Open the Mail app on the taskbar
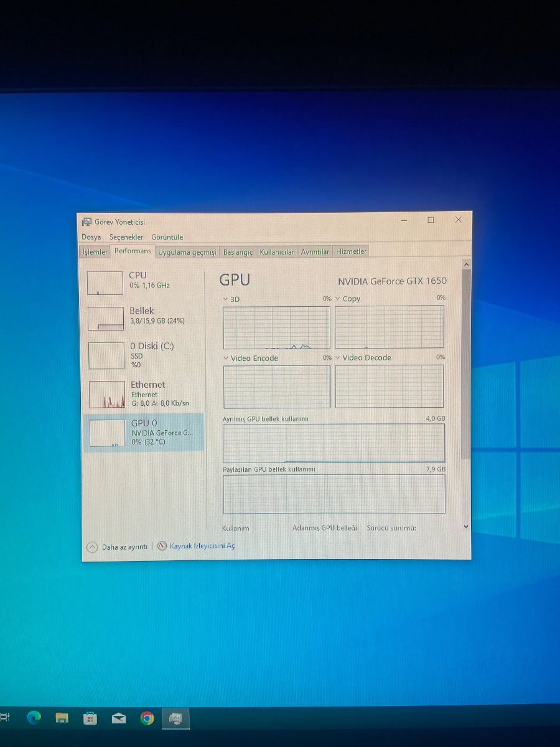560x747 pixels. click(118, 718)
